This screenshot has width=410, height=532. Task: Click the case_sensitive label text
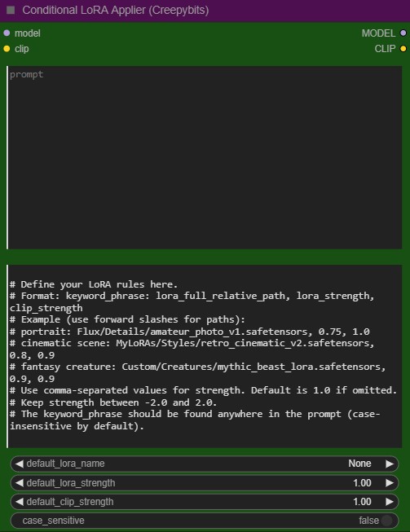pos(53,521)
